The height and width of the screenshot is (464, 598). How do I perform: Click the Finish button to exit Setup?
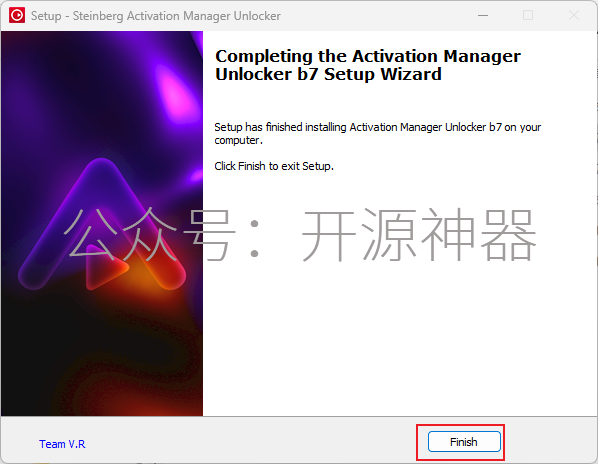coord(464,442)
